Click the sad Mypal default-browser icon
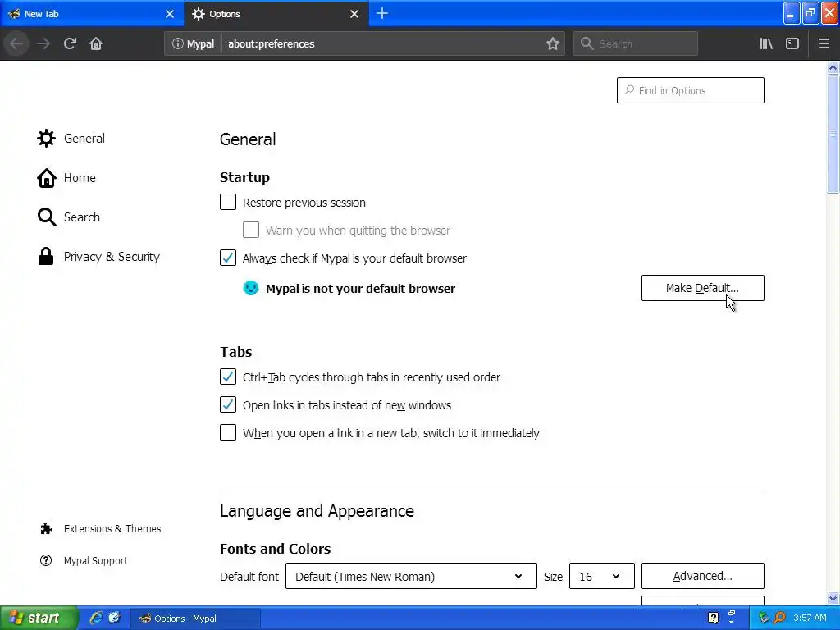This screenshot has width=840, height=630. pos(251,288)
